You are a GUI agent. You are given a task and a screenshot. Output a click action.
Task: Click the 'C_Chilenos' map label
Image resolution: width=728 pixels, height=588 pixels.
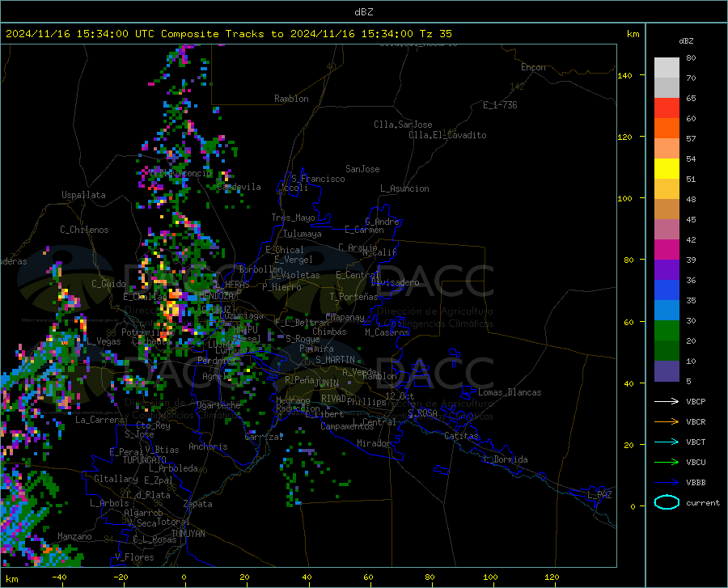tap(84, 230)
